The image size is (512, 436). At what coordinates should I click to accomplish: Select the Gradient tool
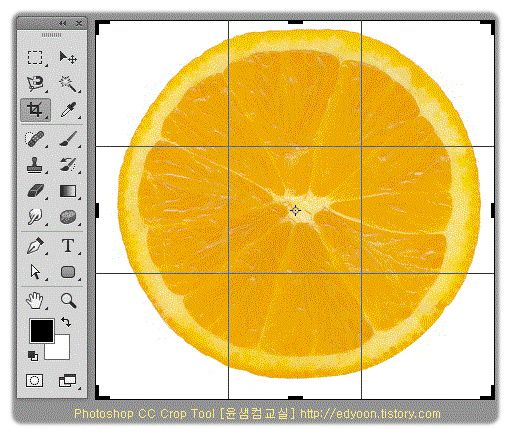68,191
